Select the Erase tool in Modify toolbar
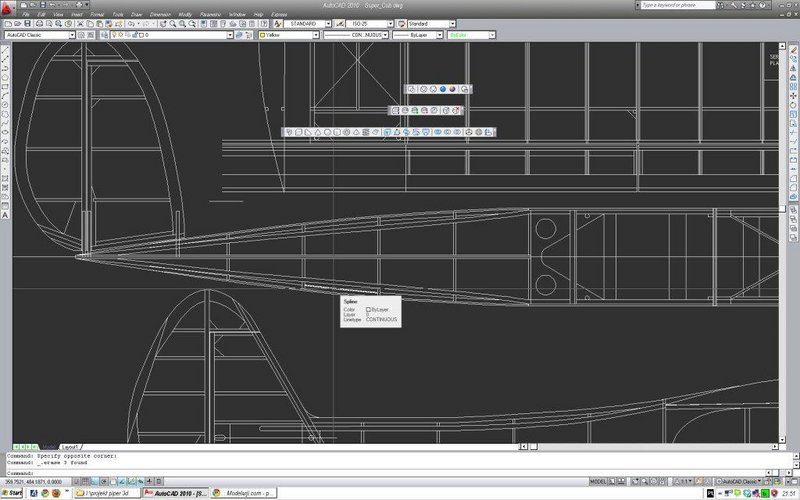 [x=793, y=49]
